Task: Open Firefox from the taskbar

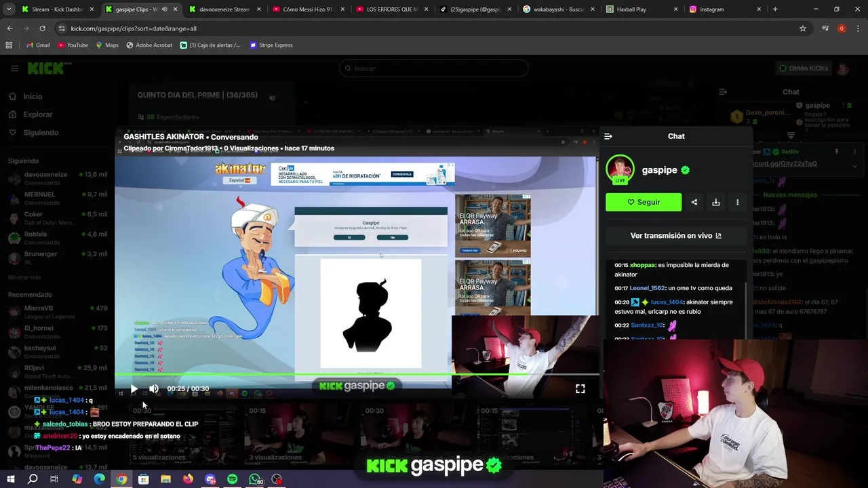Action: pos(188,479)
